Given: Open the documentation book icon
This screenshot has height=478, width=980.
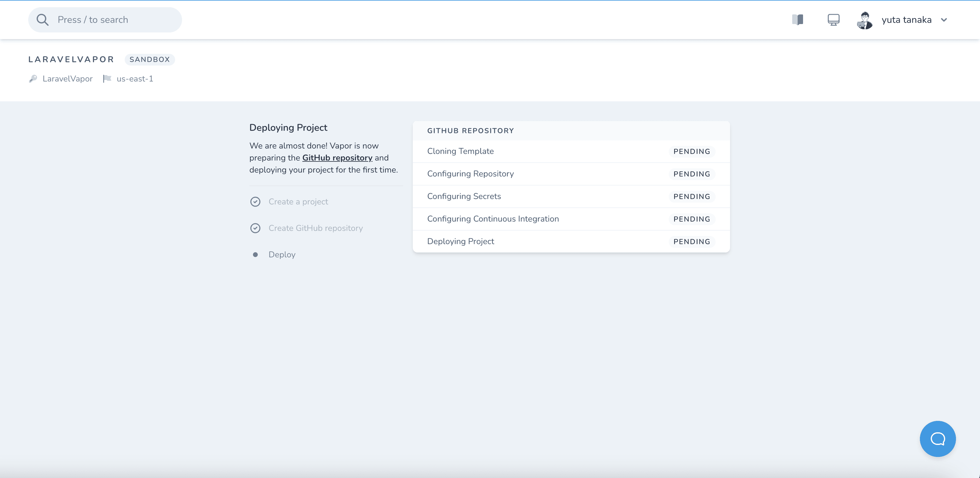Looking at the screenshot, I should click(x=798, y=20).
